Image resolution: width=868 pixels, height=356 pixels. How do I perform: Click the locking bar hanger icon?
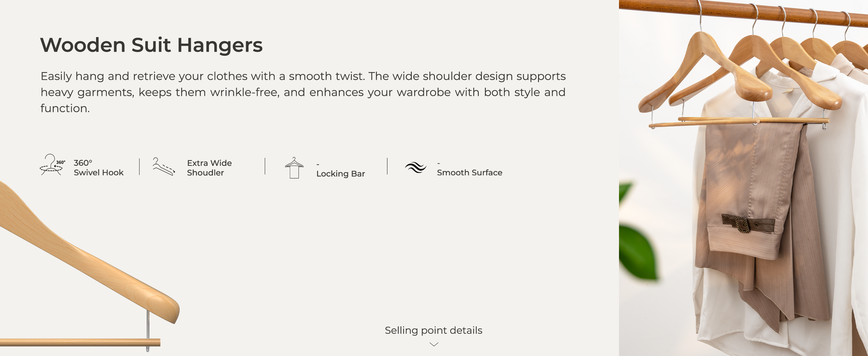pyautogui.click(x=294, y=168)
